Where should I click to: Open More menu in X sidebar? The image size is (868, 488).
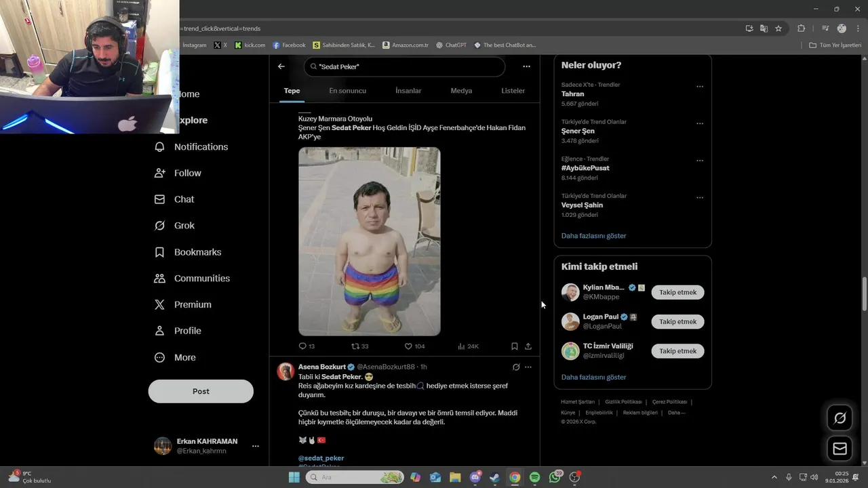pyautogui.click(x=175, y=357)
